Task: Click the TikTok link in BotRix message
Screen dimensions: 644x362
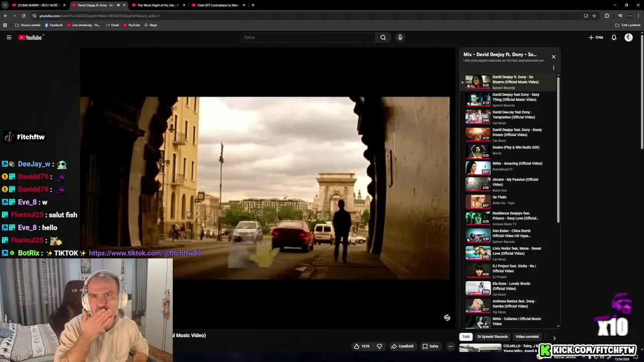Action: [145, 253]
